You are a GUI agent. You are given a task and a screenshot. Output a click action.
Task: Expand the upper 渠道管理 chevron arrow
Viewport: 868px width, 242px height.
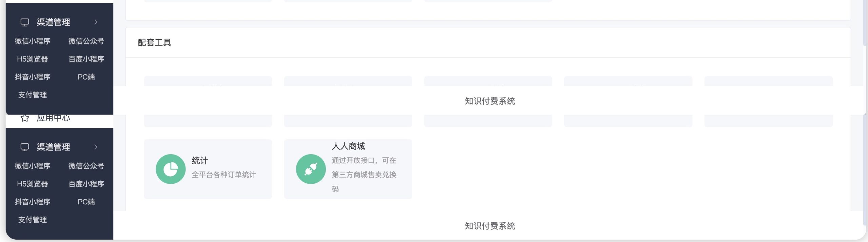point(96,22)
